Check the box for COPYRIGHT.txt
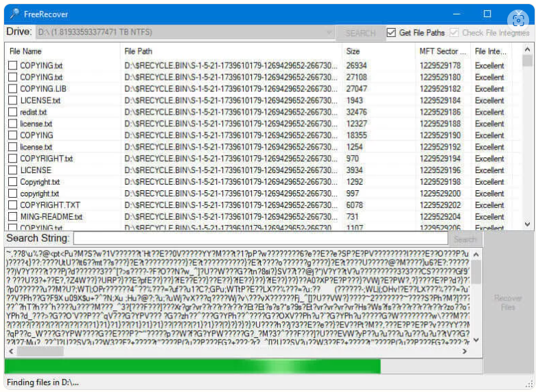536x392 pixels. (12, 159)
